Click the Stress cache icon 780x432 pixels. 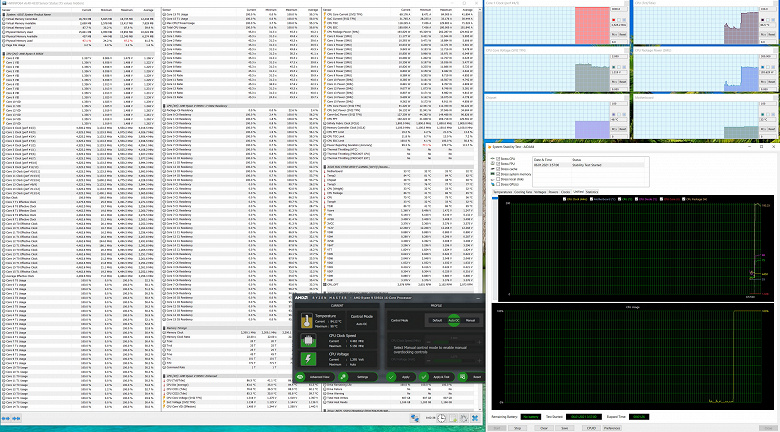492,169
